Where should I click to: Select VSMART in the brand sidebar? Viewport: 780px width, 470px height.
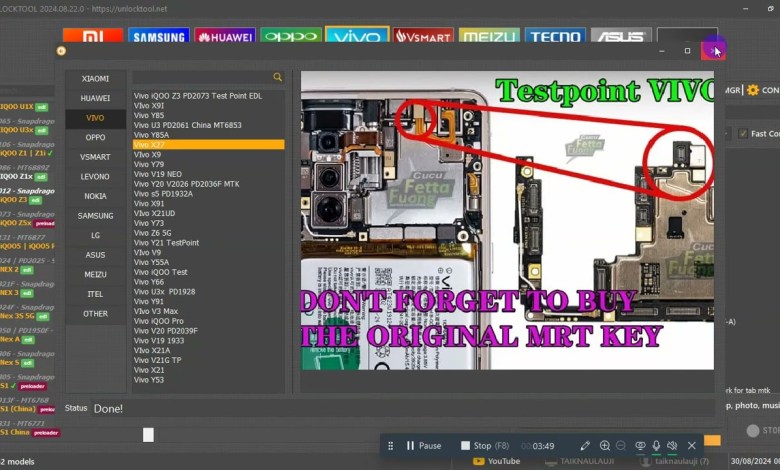96,157
